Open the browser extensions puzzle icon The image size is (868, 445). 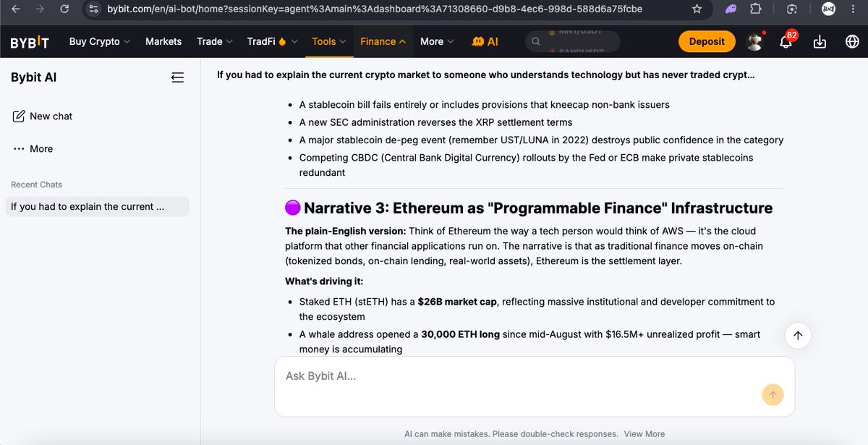coord(755,9)
